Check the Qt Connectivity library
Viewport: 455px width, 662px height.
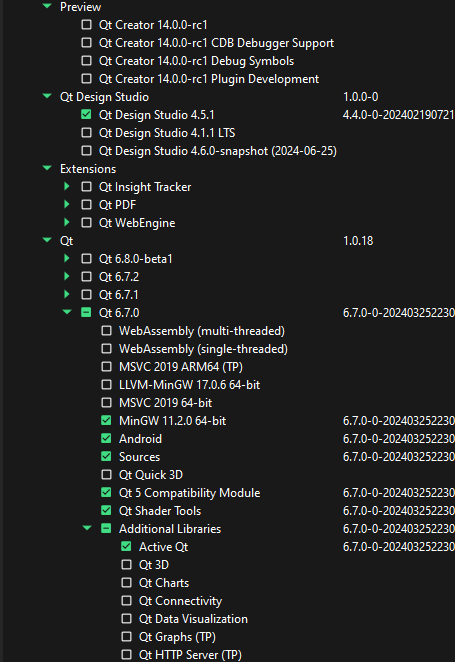126,600
